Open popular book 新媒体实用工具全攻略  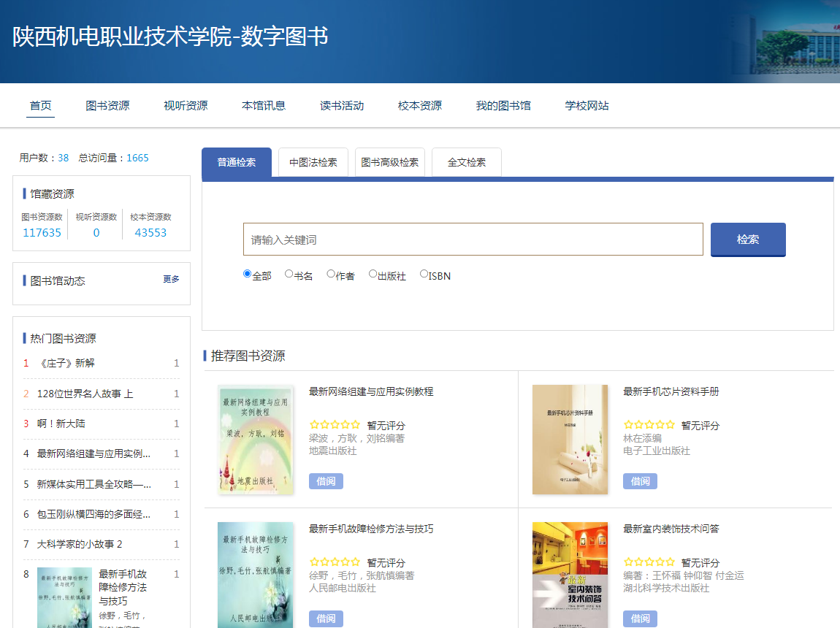click(93, 484)
